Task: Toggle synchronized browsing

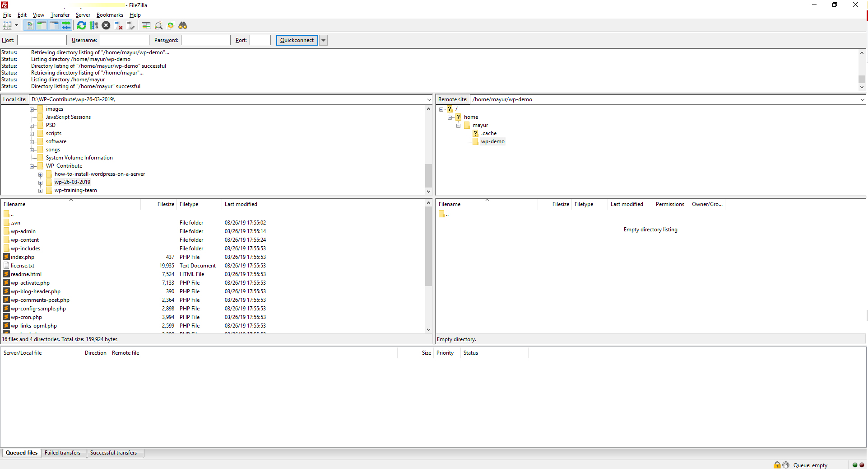Action: [x=171, y=25]
